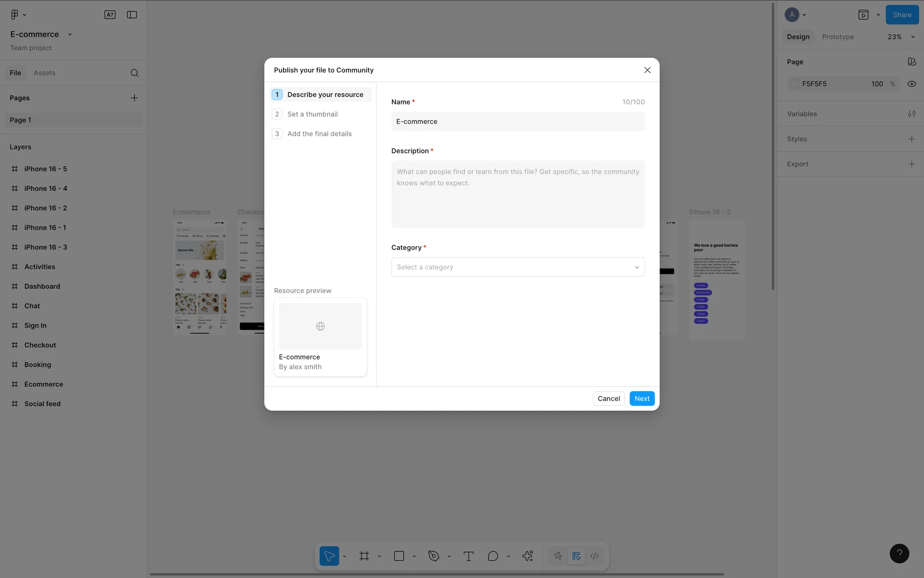
Task: Toggle the sidebar collapse icon
Action: [x=132, y=15]
